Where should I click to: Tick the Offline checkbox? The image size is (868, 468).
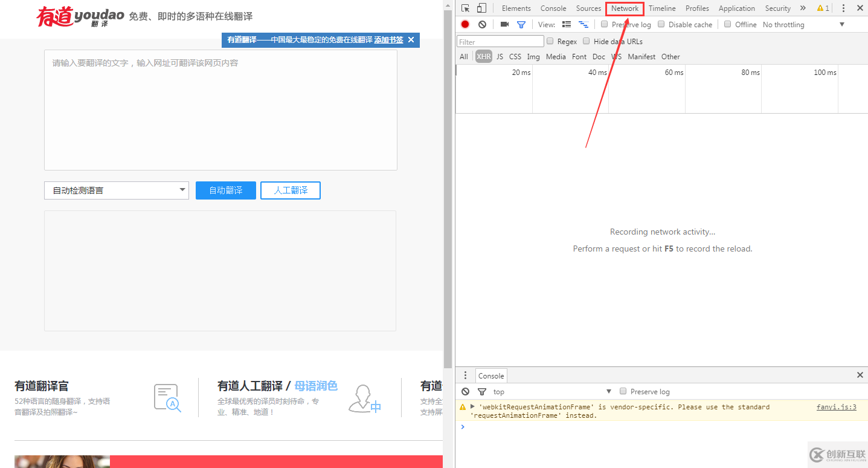728,24
